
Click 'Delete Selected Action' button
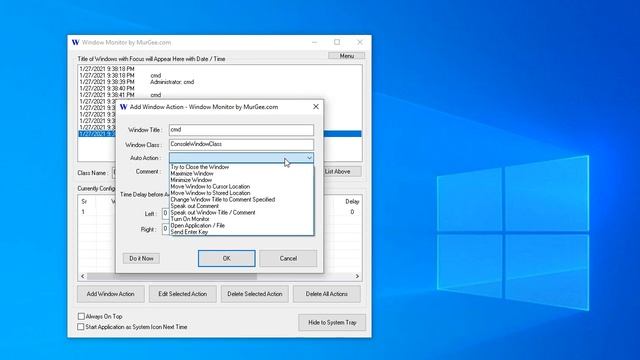pyautogui.click(x=255, y=294)
